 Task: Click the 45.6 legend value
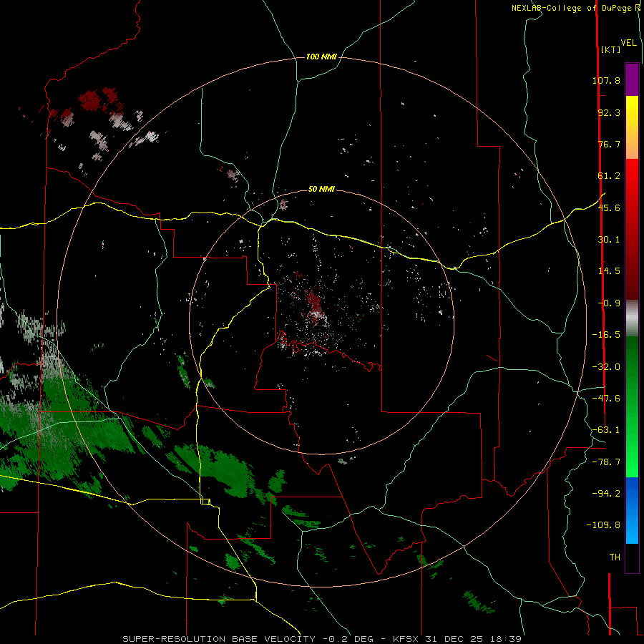pyautogui.click(x=609, y=208)
